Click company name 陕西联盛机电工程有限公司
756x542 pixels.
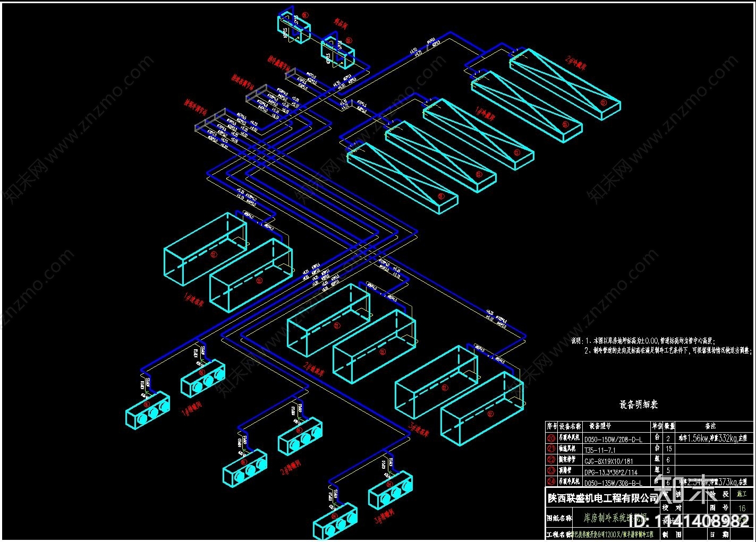tap(603, 498)
